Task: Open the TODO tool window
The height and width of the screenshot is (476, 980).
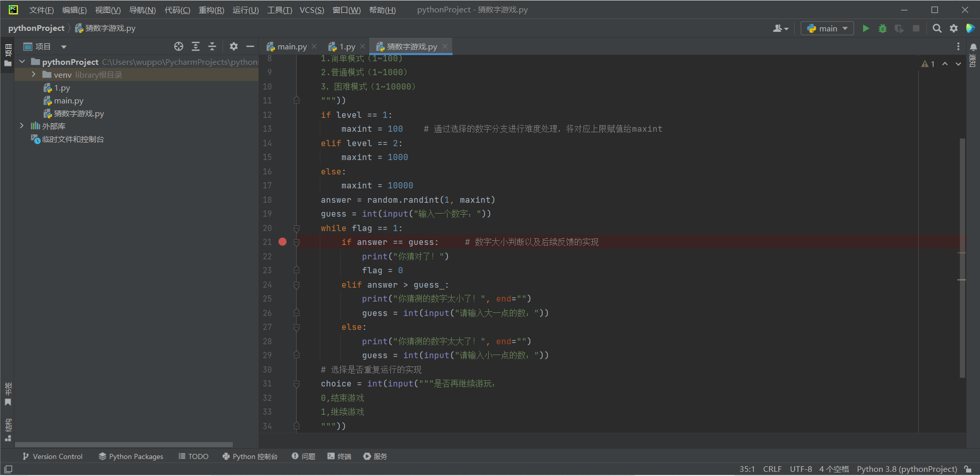Action: tap(193, 456)
